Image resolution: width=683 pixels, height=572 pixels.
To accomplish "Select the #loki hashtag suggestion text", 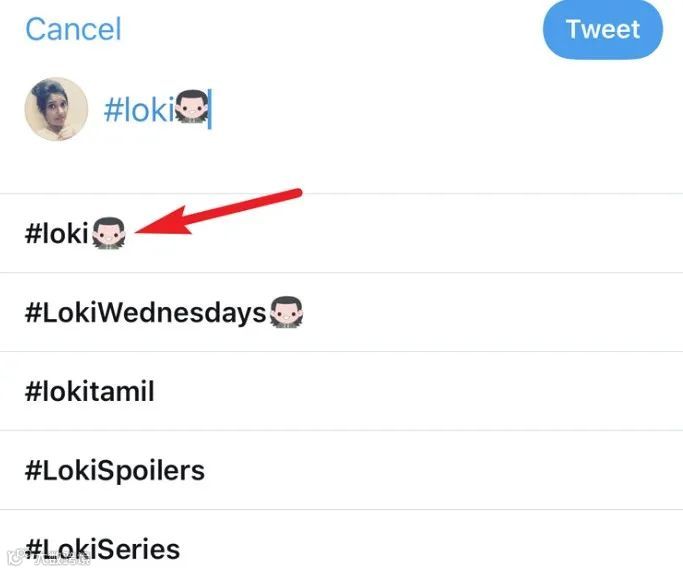I will (57, 234).
